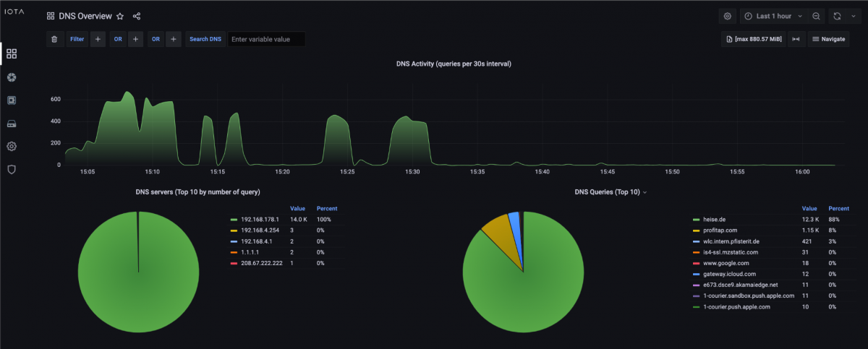Open the storage drive icon in sidebar
This screenshot has width=868, height=349.
click(12, 124)
